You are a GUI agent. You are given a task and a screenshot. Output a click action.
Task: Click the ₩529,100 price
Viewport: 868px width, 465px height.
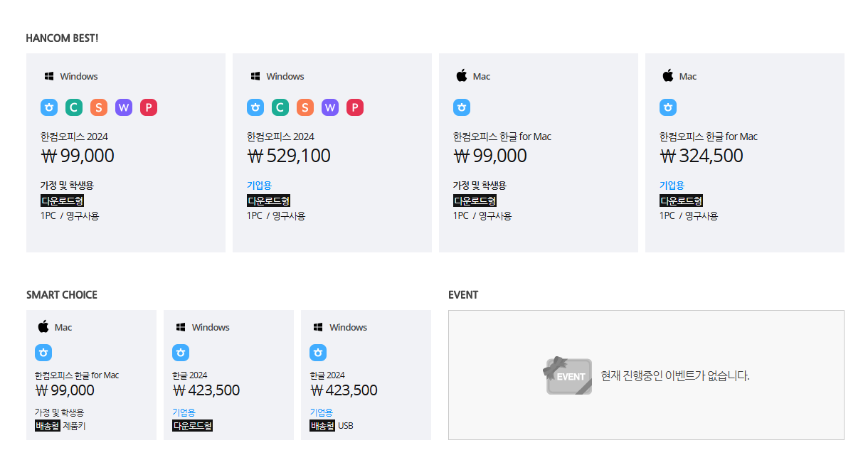click(x=289, y=156)
